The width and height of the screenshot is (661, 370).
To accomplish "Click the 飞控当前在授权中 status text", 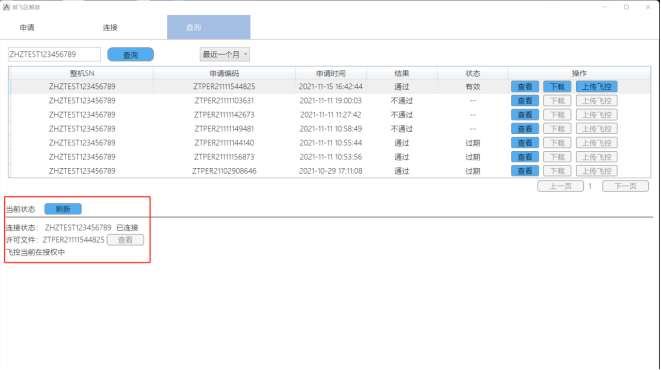I will (x=35, y=252).
